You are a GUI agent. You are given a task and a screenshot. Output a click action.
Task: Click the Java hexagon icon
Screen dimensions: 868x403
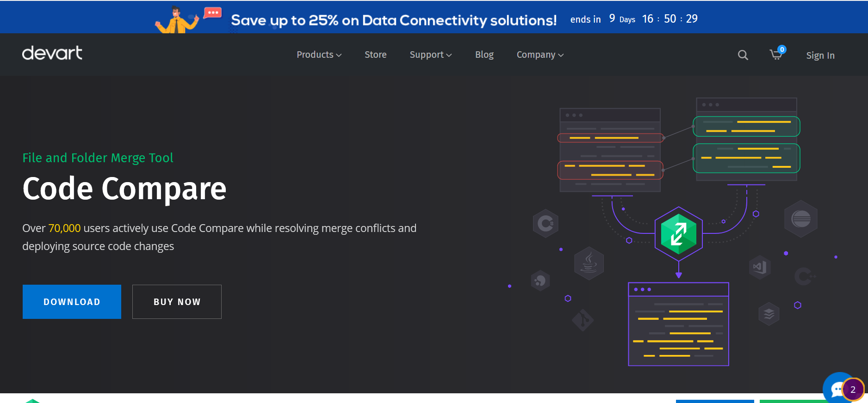[x=589, y=263]
